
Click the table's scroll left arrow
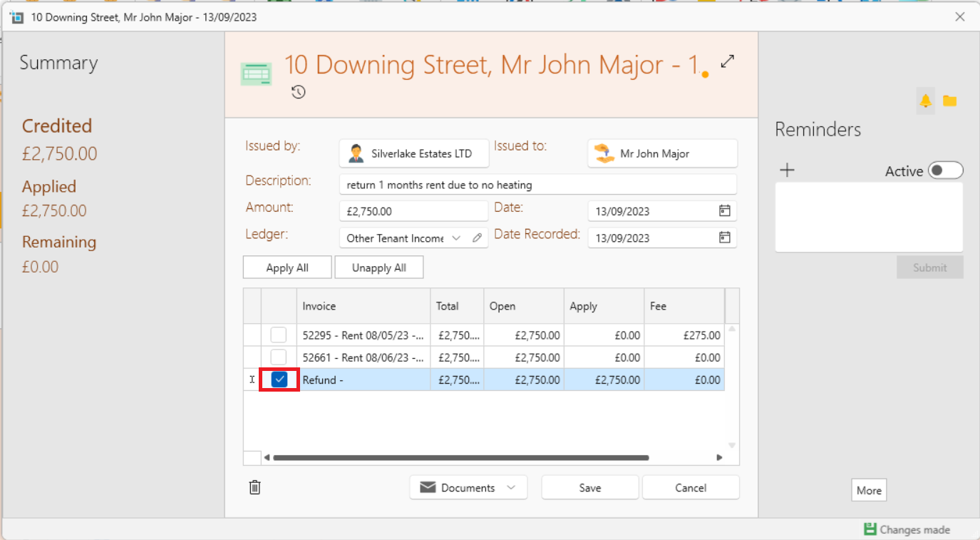[267, 458]
